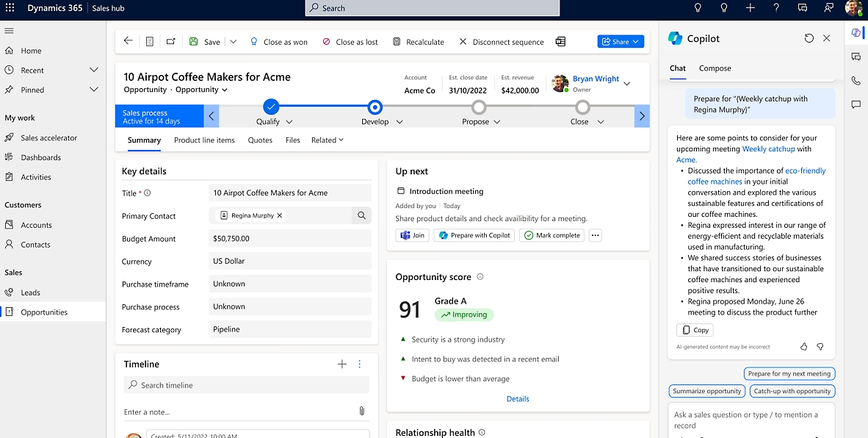The width and height of the screenshot is (868, 438).
Task: Mark Introduction meeting complete
Action: click(552, 235)
